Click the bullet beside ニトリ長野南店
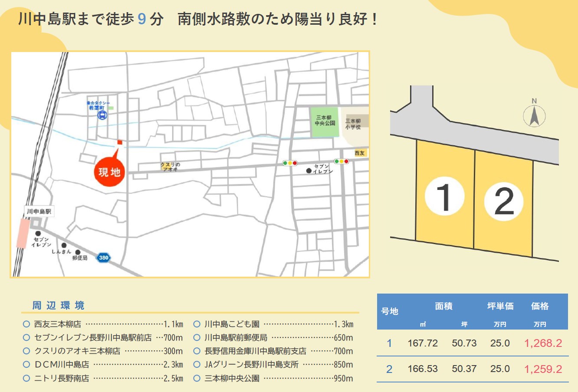This screenshot has height=392, width=578. coord(26,378)
